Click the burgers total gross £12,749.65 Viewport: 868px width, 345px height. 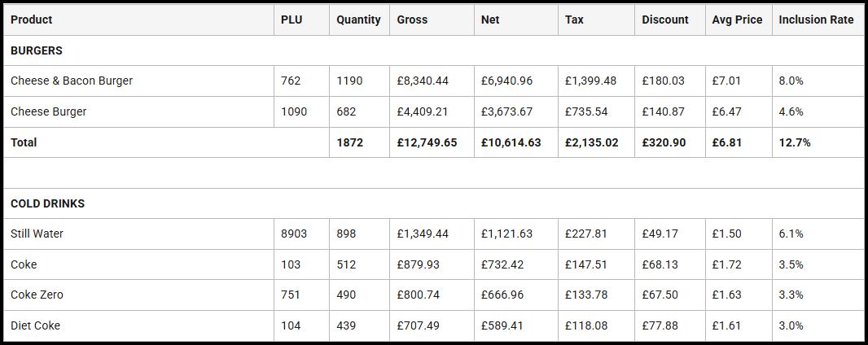(x=427, y=142)
